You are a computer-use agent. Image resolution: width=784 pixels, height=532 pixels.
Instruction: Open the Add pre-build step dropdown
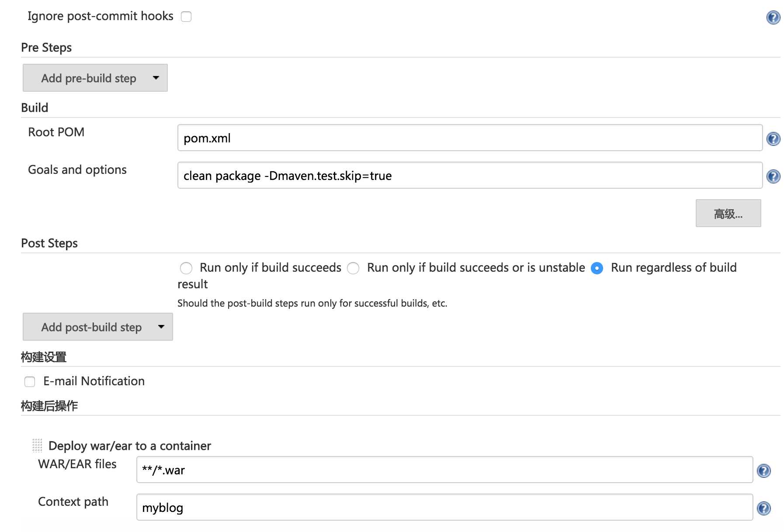point(95,78)
